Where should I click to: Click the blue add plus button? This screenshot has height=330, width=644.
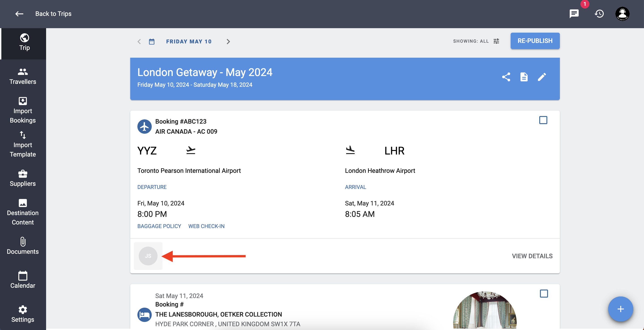click(620, 309)
